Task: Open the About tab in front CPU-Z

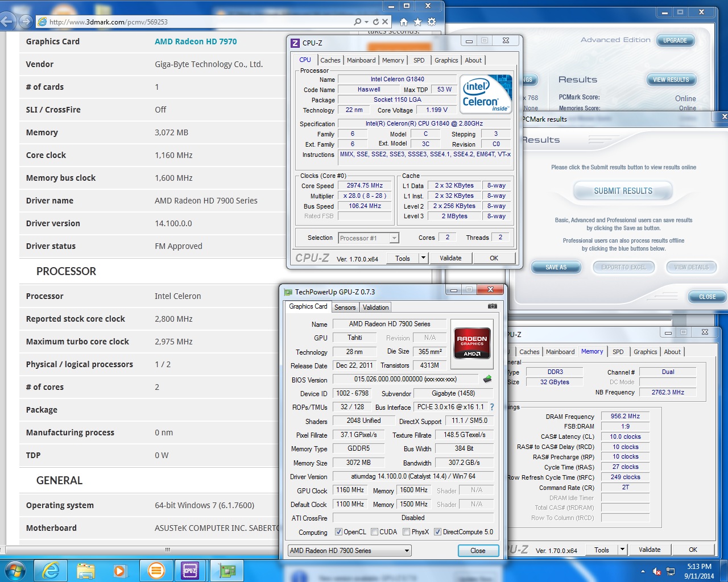Action: [x=473, y=60]
